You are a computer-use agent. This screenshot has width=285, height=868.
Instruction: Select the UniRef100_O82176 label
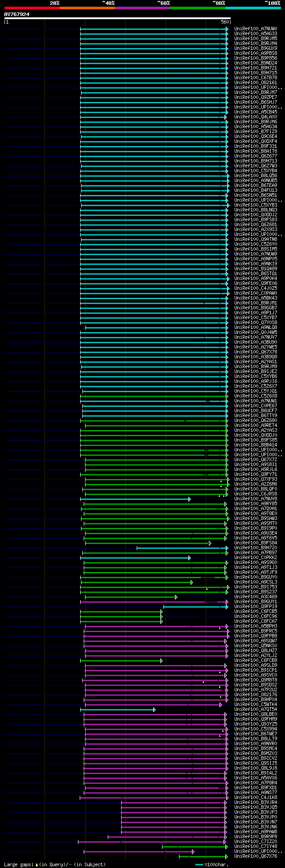click(x=256, y=694)
